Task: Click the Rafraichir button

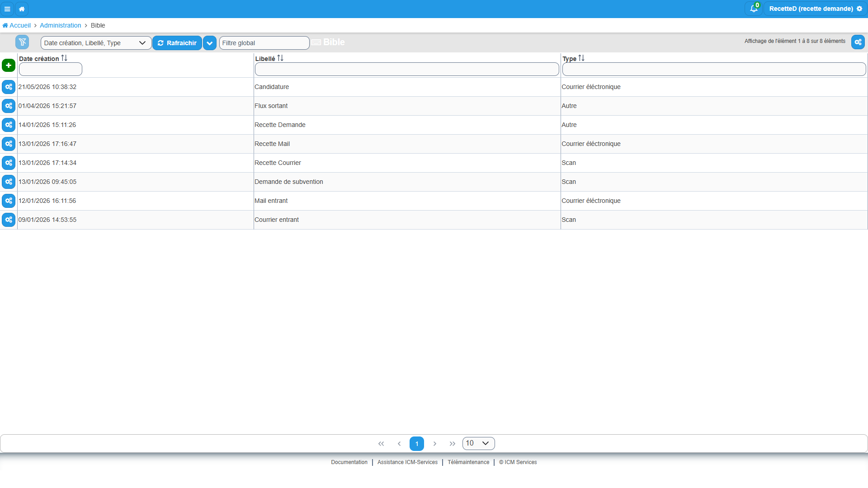Action: click(x=177, y=43)
